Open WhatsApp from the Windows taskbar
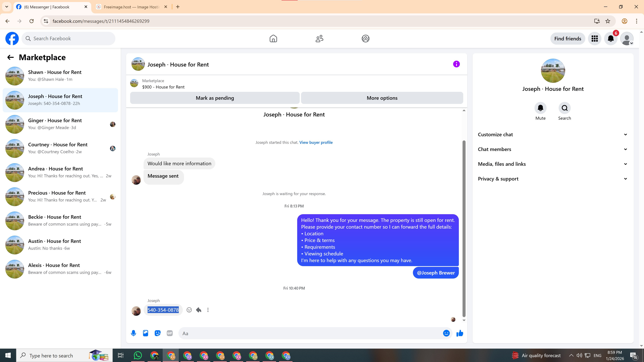This screenshot has height=362, width=644. [138, 355]
